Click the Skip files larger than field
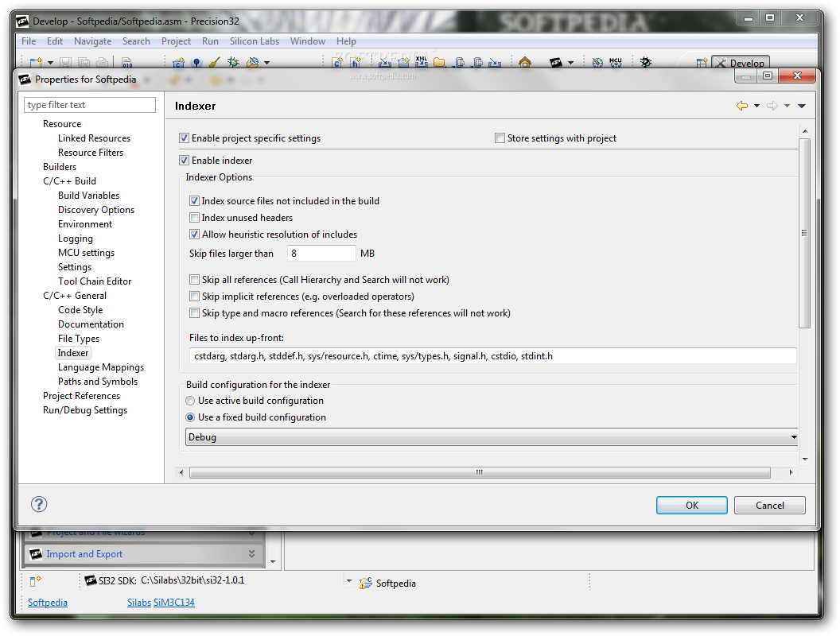The width and height of the screenshot is (840, 636). 321,254
